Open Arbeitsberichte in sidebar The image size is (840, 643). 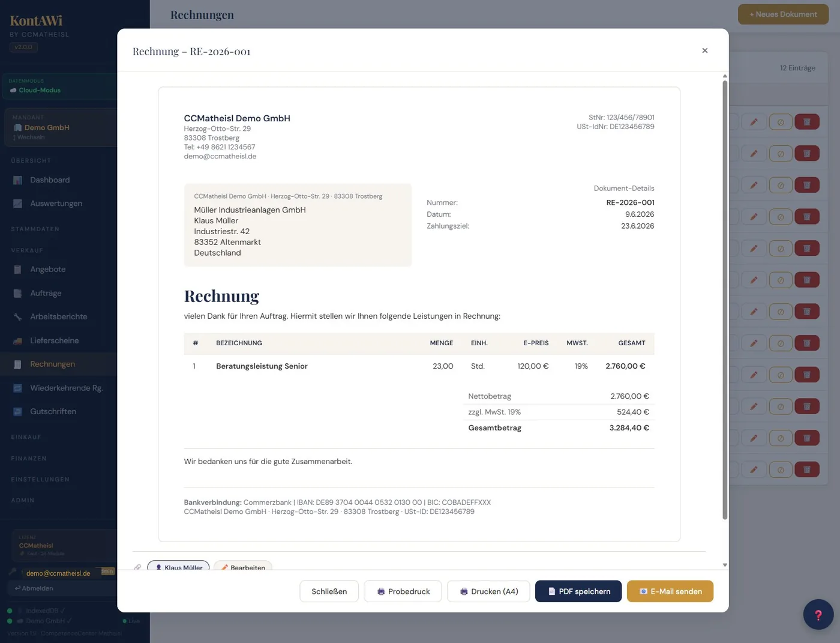(x=59, y=317)
